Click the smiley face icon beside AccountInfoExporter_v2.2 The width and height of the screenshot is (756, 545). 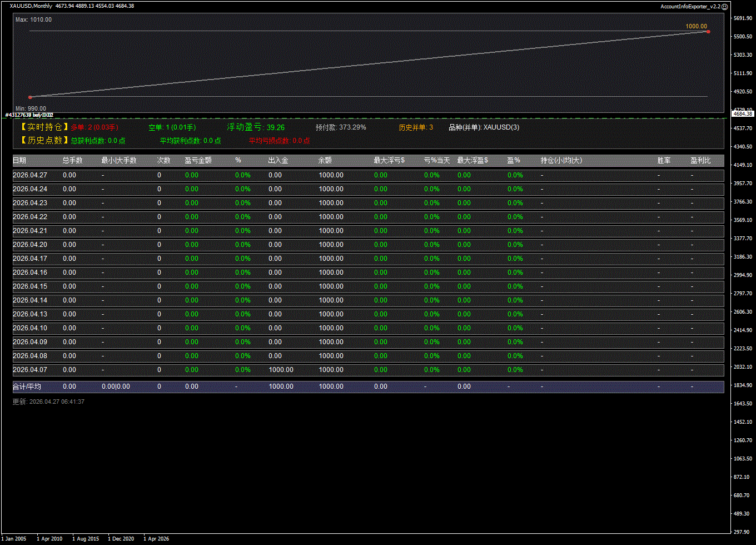pyautogui.click(x=724, y=6)
